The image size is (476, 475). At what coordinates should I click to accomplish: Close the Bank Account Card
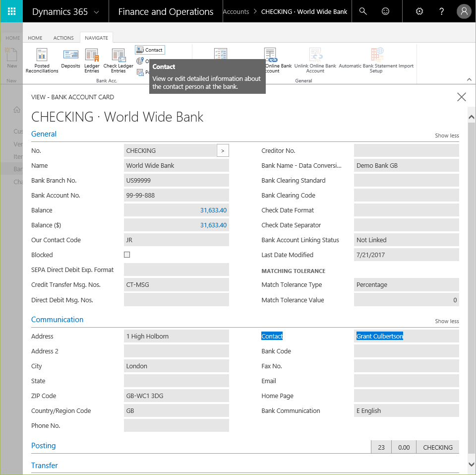point(462,97)
